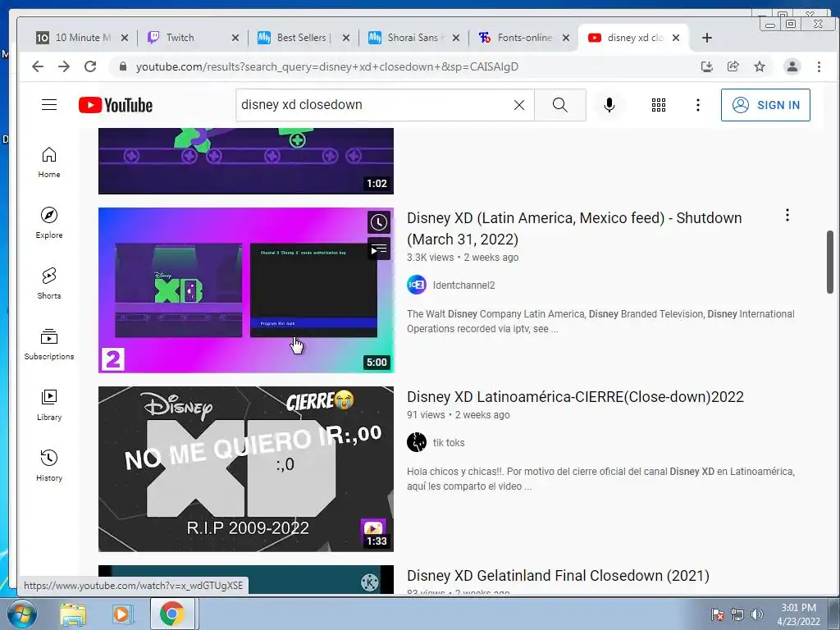The height and width of the screenshot is (630, 840).
Task: Open the Chrome profile icon
Action: tap(792, 66)
